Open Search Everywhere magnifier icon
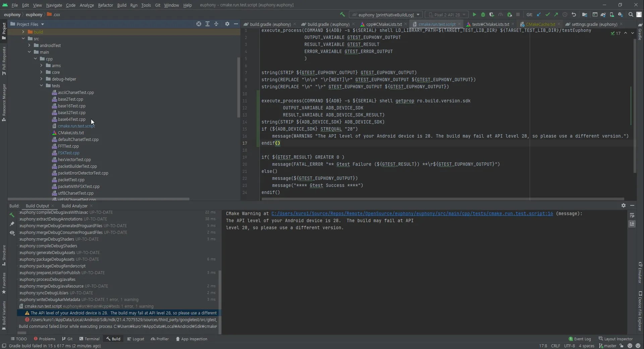 click(x=631, y=15)
